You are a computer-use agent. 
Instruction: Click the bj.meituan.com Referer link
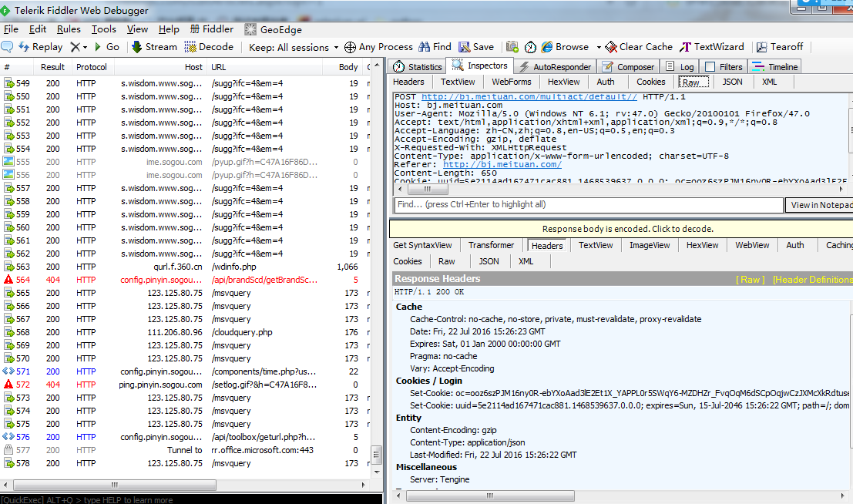click(x=502, y=164)
